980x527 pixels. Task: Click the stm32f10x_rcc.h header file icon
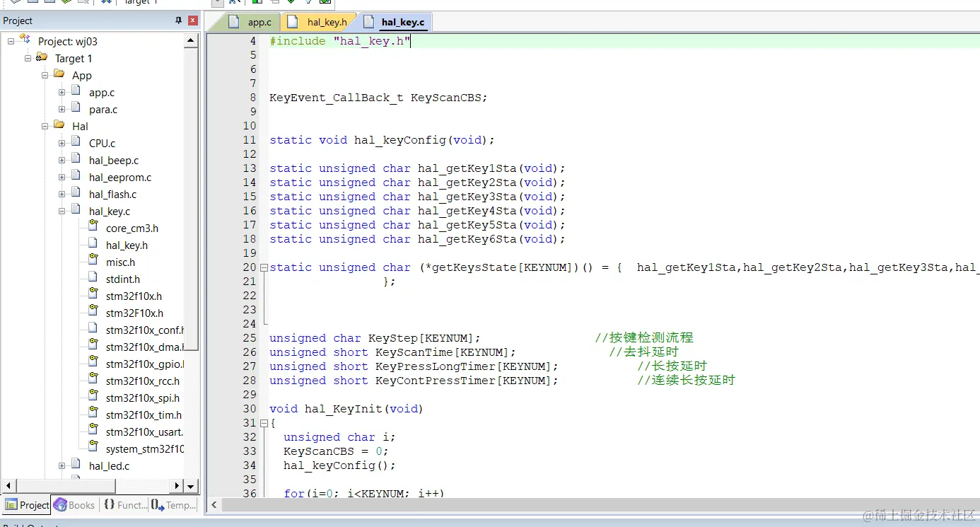[93, 380]
